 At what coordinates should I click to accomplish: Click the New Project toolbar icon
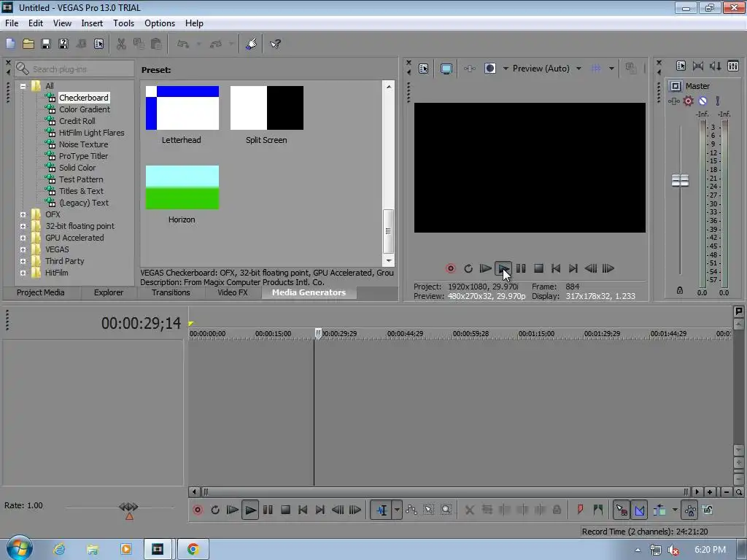coord(10,44)
